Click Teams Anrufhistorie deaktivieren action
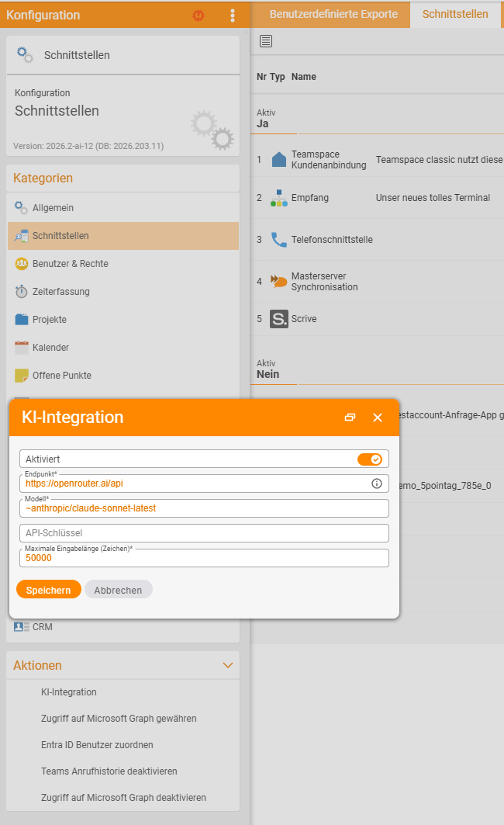The width and height of the screenshot is (504, 825). [109, 771]
